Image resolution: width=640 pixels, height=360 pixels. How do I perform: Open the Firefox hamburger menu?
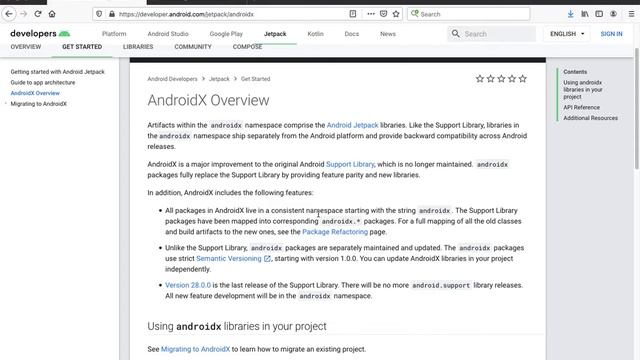tap(631, 14)
